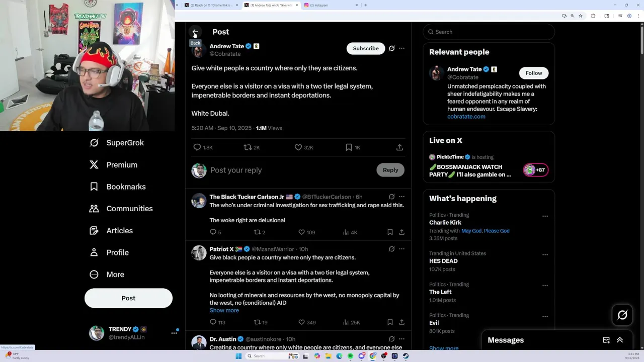
Task: Repost Patriot X reply with 19 reposts
Action: pyautogui.click(x=261, y=322)
